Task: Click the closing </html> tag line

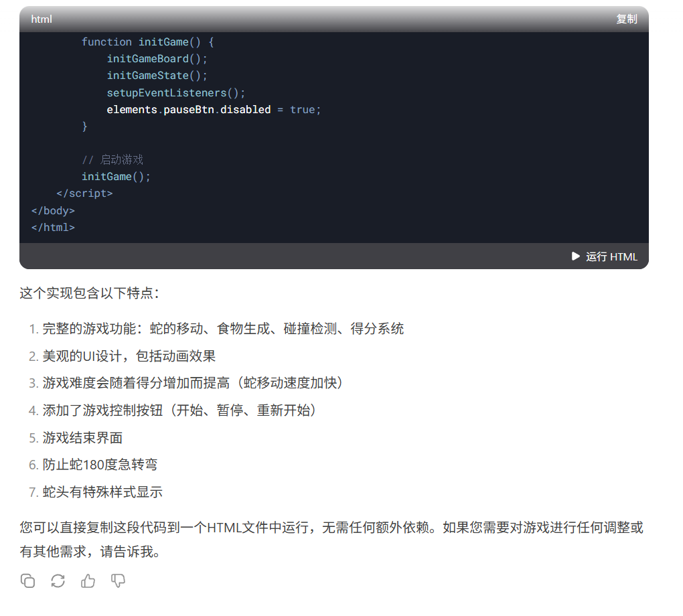Action: 53,228
